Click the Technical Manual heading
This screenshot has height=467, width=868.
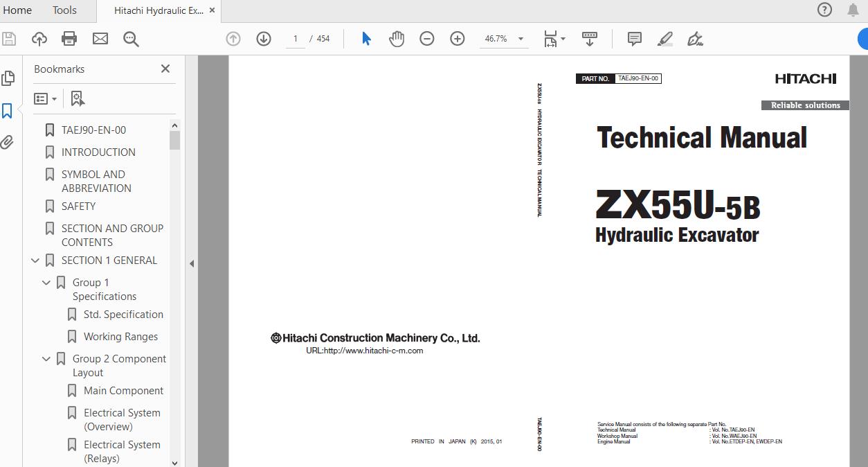[702, 138]
